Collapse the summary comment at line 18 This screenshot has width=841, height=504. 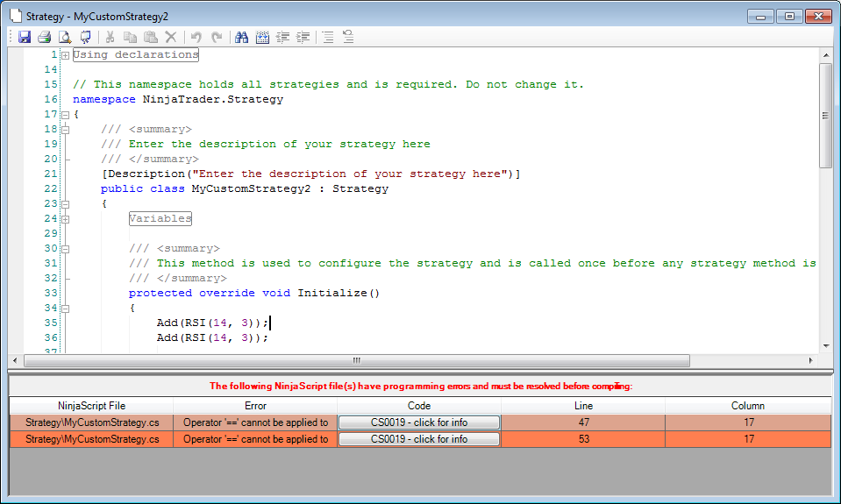pyautogui.click(x=66, y=130)
